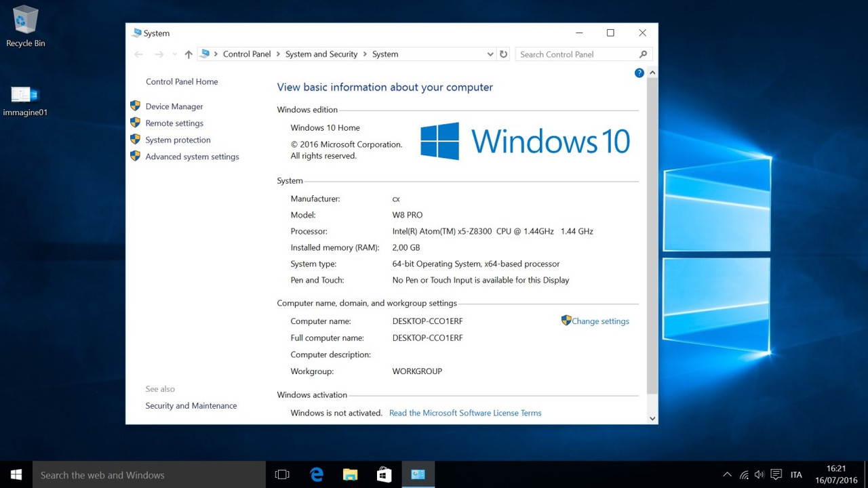Click the shield icon beside Device Manager
The width and height of the screenshot is (868, 488).
(135, 106)
